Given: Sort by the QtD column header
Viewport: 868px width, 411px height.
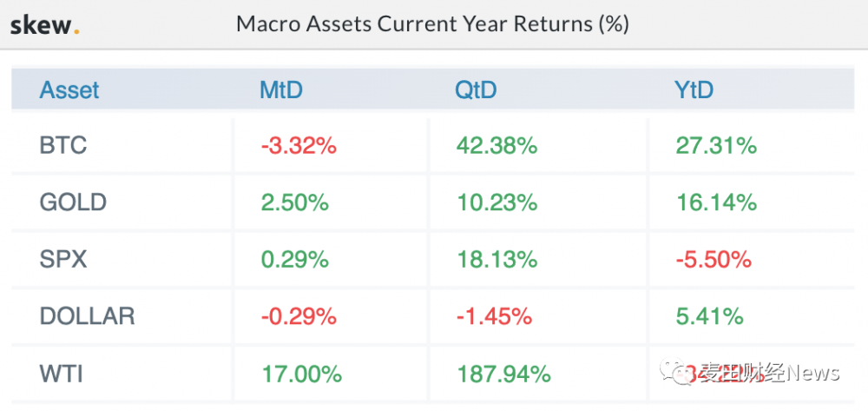Looking at the screenshot, I should (476, 90).
